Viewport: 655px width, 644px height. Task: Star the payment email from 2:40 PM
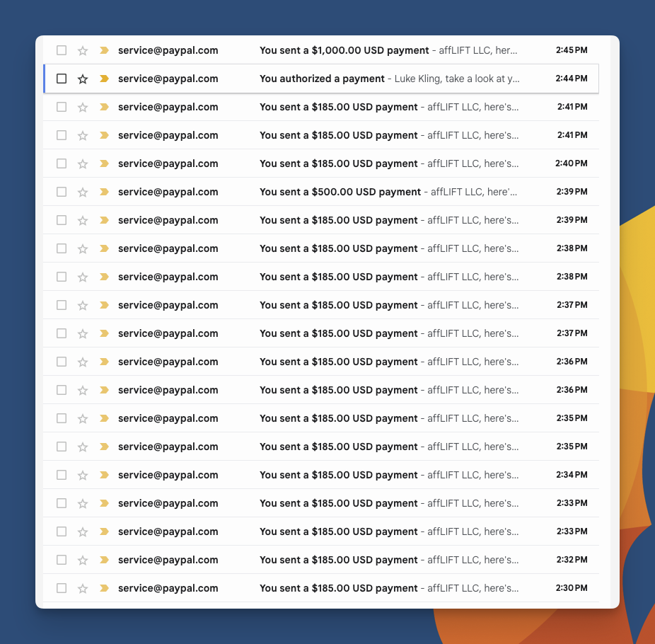pos(83,163)
